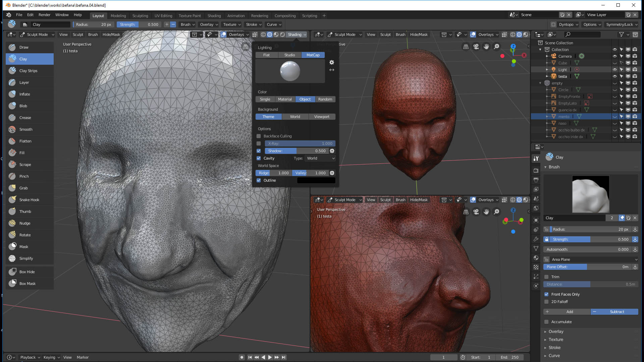Set lighting to Studio
The image size is (644, 362).
[289, 55]
